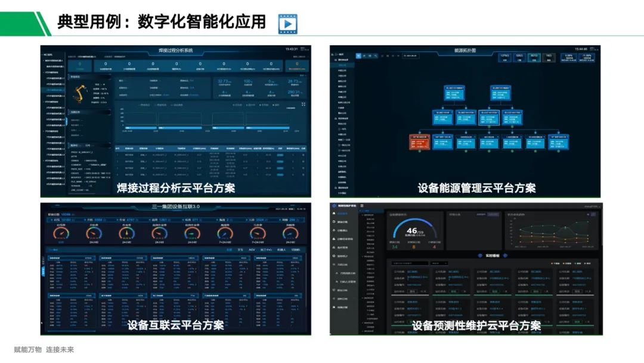This screenshot has width=644, height=363.
Task: Click the video play icon beside the slide title
Action: coord(288,24)
